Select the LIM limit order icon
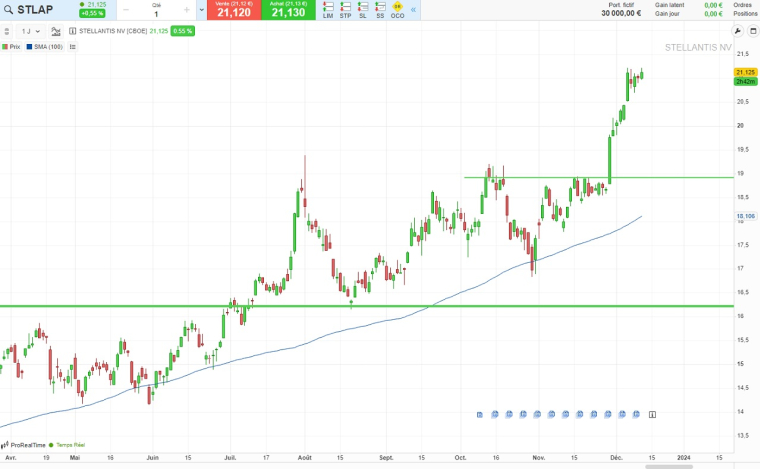Screen dimensions: 760x469 [x=329, y=9]
